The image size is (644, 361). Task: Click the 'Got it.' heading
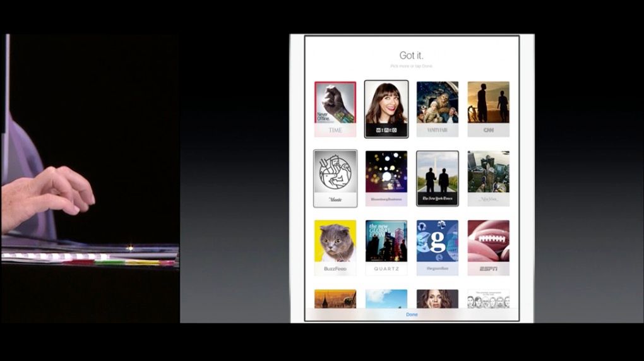(x=411, y=55)
